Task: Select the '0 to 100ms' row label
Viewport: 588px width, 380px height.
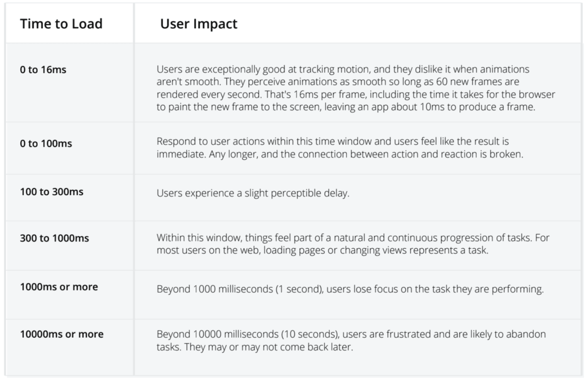Action: point(46,144)
